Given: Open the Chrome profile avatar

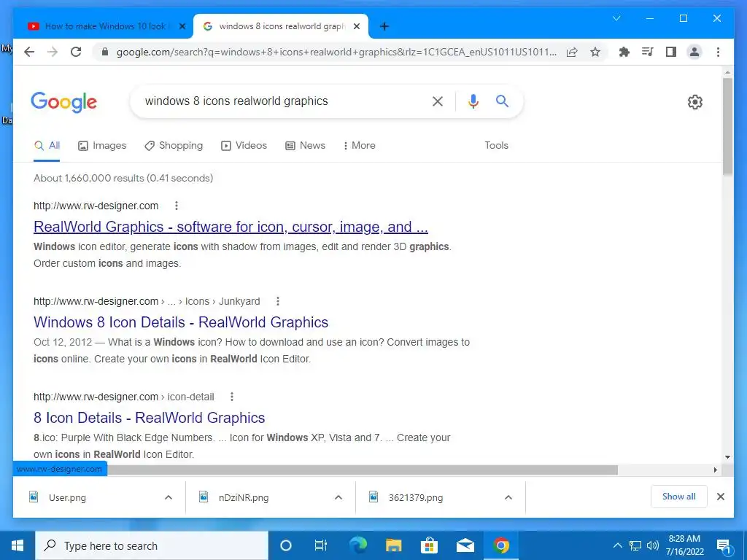Looking at the screenshot, I should pyautogui.click(x=694, y=52).
